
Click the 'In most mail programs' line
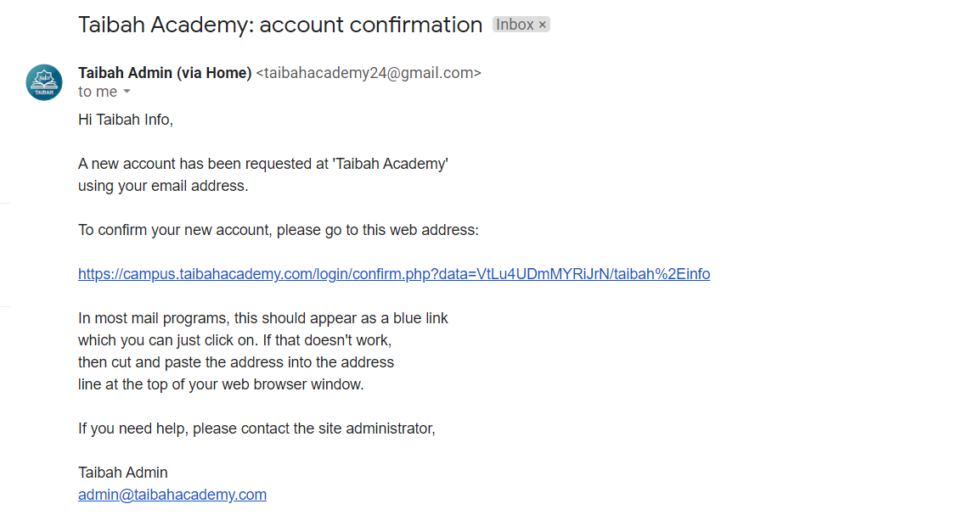click(263, 318)
